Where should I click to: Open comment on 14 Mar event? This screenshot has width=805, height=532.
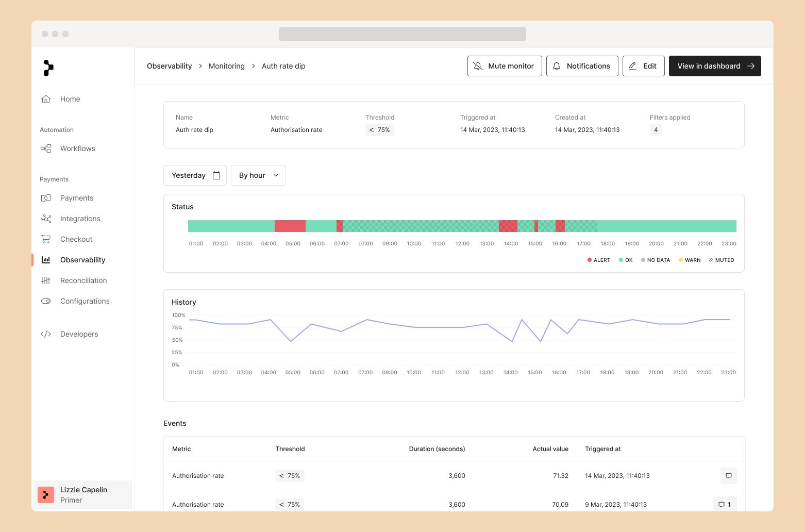[728, 476]
